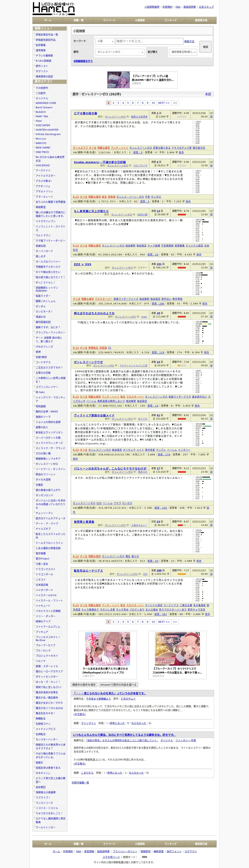
Task: Click the [!] report icon for ビデオ屋の招き猫
Action: tap(211, 113)
